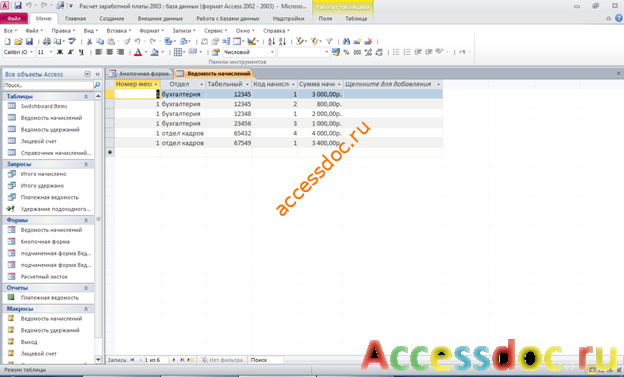
Task: Save using the floppy disk toolbar icon
Action: [29, 41]
